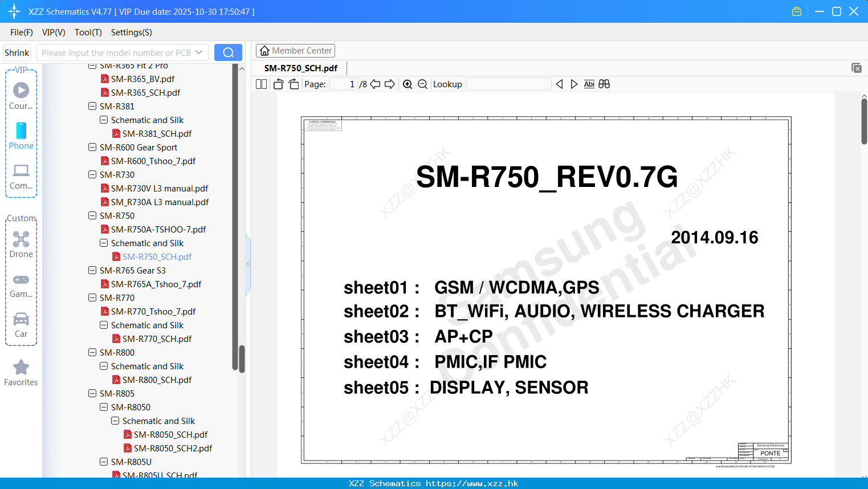This screenshot has height=489, width=868.
Task: Go to previous page arrow
Action: coord(375,84)
